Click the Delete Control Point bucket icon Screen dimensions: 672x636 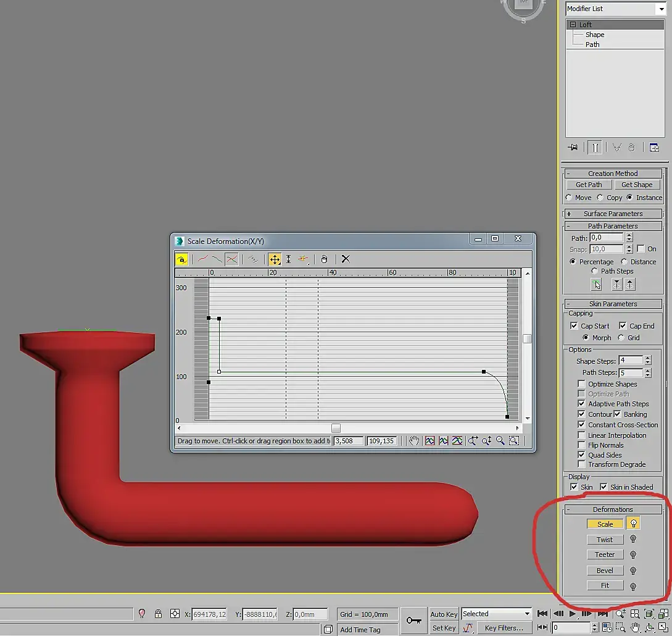(325, 259)
